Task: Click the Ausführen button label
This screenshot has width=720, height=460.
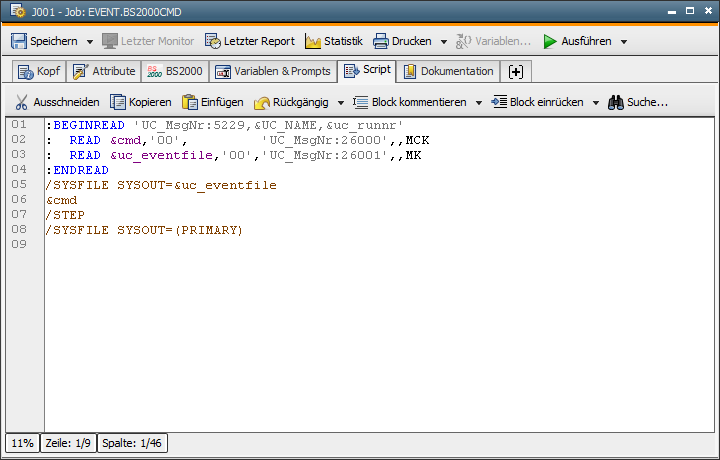Action: tap(586, 41)
